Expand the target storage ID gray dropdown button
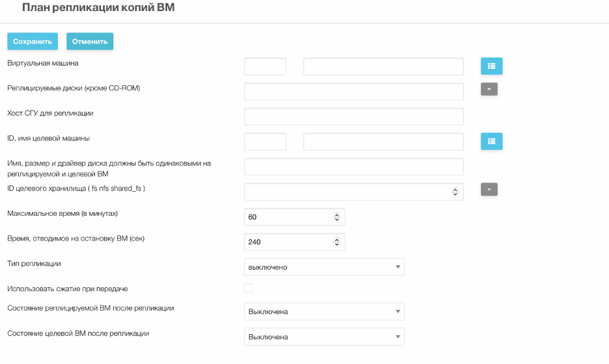This screenshot has width=609, height=364. [489, 189]
